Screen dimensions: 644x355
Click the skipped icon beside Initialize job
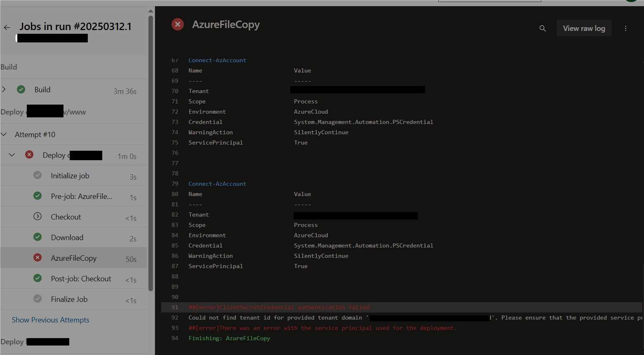(x=37, y=175)
